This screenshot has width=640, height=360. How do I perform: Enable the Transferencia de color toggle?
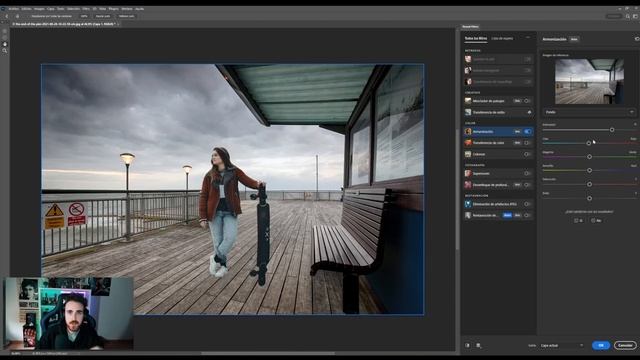(527, 143)
